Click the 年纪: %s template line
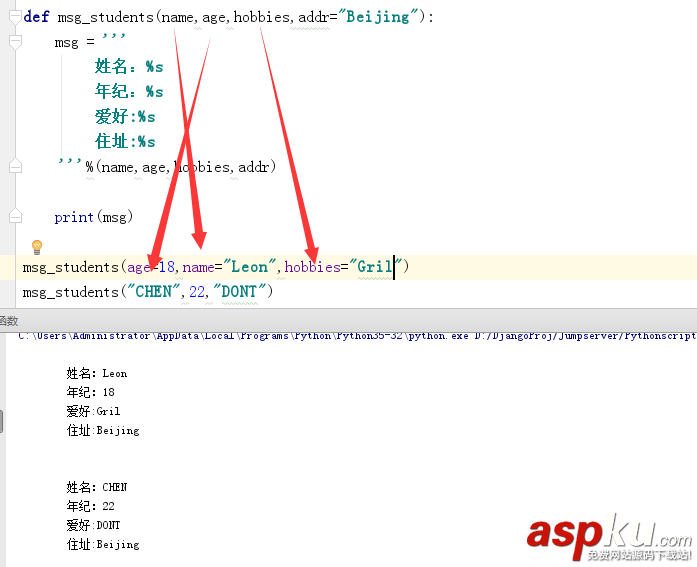Image resolution: width=697 pixels, height=567 pixels. coord(129,92)
